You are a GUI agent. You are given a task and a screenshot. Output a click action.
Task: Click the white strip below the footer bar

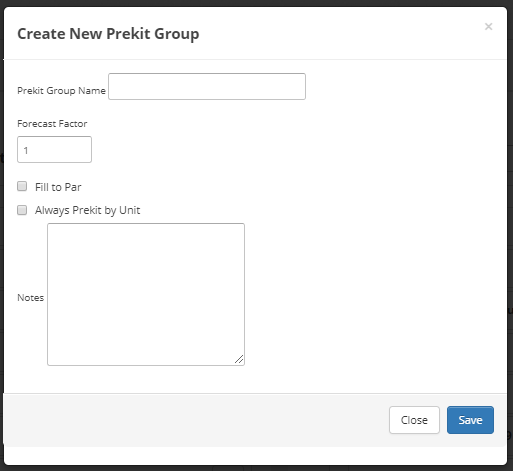click(255, 455)
